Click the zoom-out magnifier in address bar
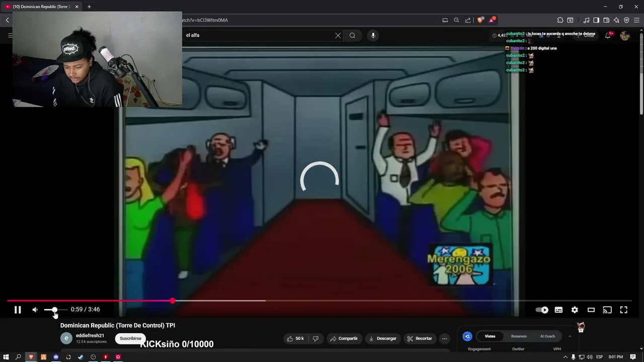 pos(456,20)
